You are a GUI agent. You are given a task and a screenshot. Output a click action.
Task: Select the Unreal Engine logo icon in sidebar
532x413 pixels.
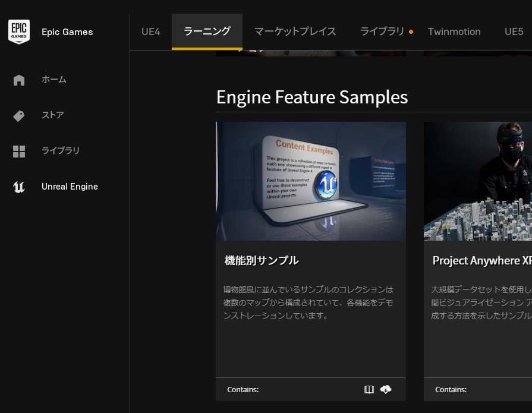[19, 187]
